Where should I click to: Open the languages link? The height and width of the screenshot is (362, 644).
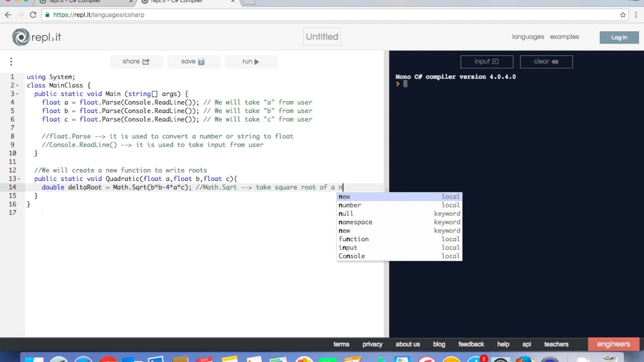coord(528,37)
